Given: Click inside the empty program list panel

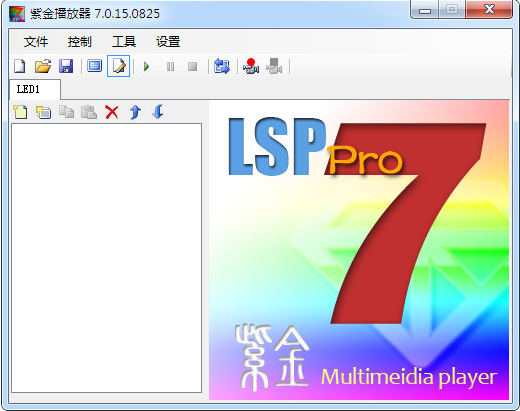Looking at the screenshot, I should click(106, 258).
